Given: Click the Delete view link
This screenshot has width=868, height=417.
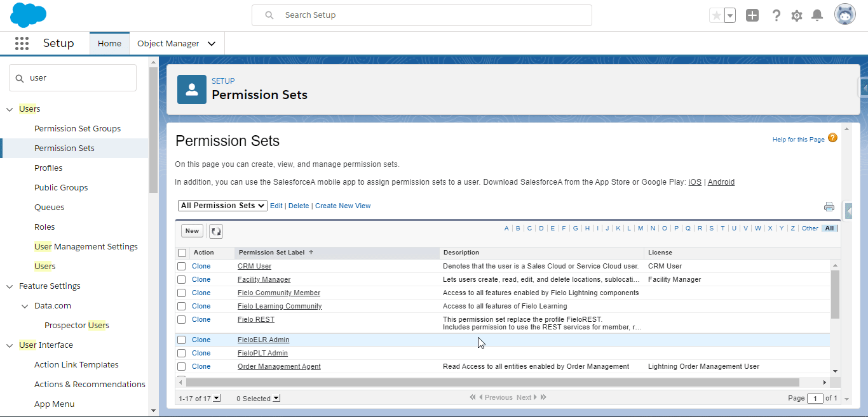Looking at the screenshot, I should pos(299,206).
